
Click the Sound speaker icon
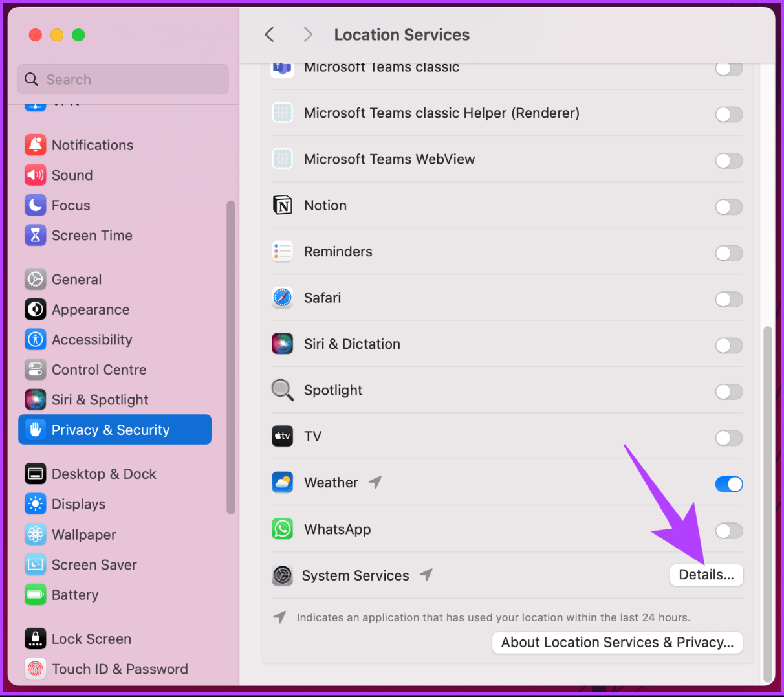pos(36,175)
